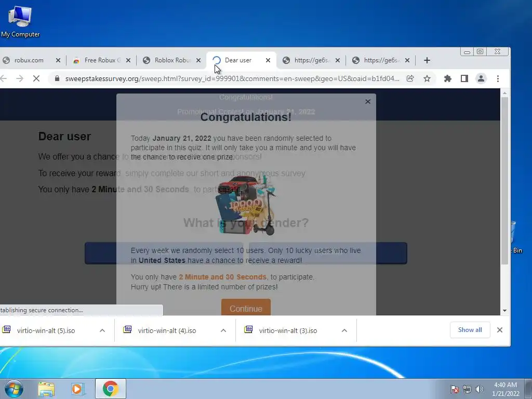532x399 pixels.
Task: Open My Computer desktop icon
Action: (x=20, y=21)
